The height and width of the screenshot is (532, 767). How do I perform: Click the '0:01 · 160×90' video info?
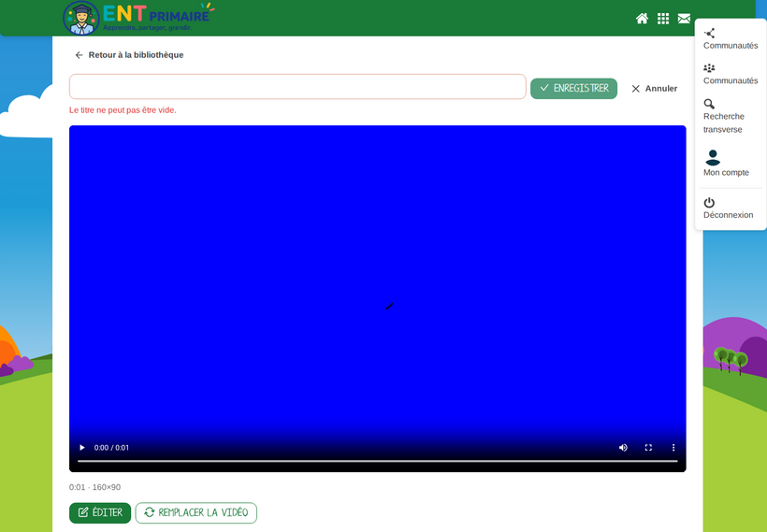coord(94,487)
